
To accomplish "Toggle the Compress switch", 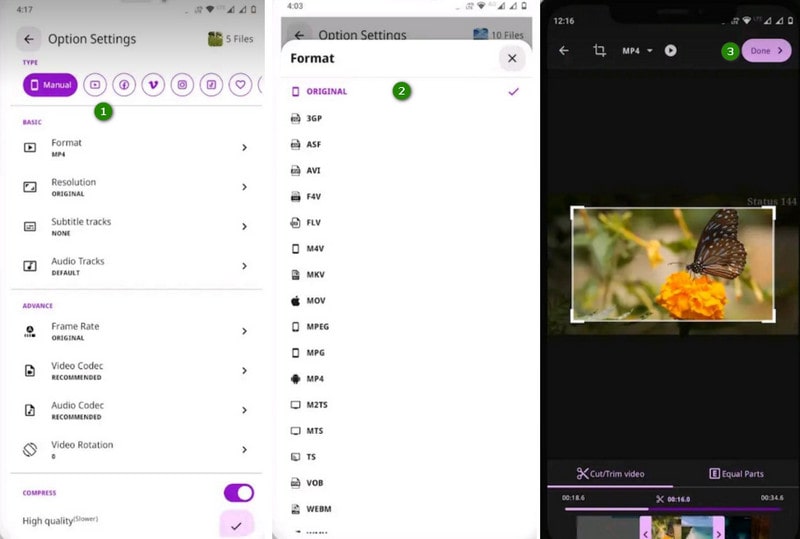I will (238, 492).
